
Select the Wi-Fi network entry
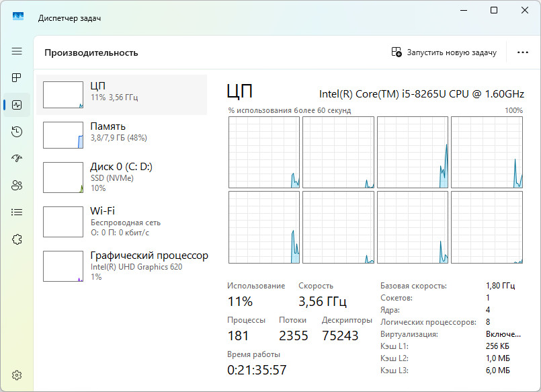tap(122, 220)
